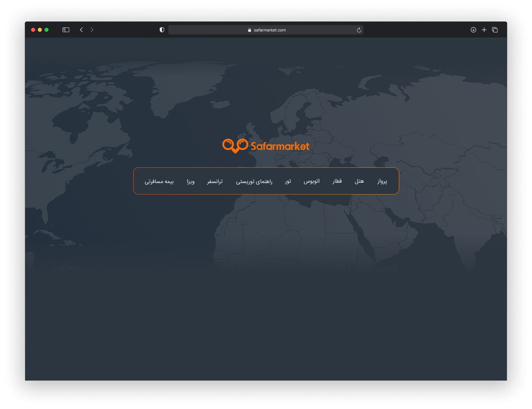Image resolution: width=532 pixels, height=409 pixels.
Task: Select the هتل (hotel) tab
Action: click(359, 181)
